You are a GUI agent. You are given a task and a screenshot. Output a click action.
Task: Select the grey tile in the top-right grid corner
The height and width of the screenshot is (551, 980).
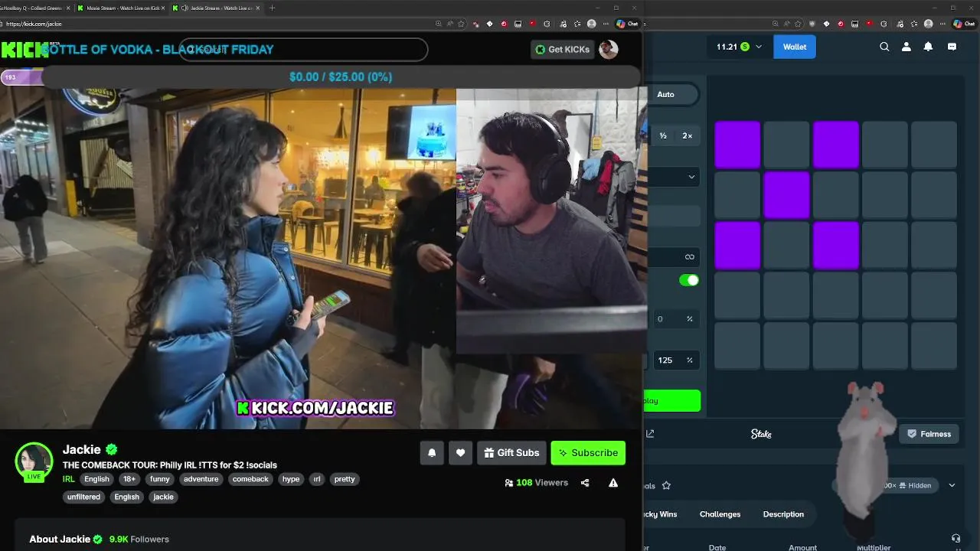[x=934, y=145]
